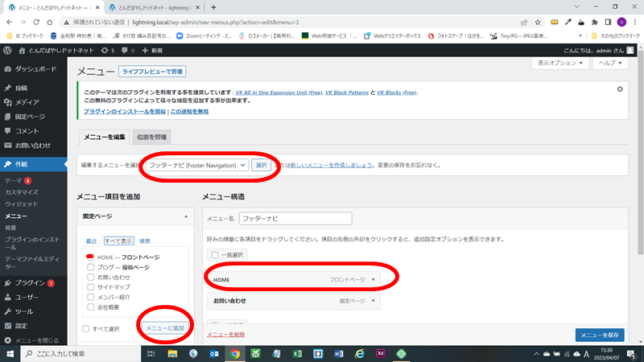644x362 pixels.
Task: Open Plugins (プラグイン) sidebar icon
Action: tap(7, 283)
